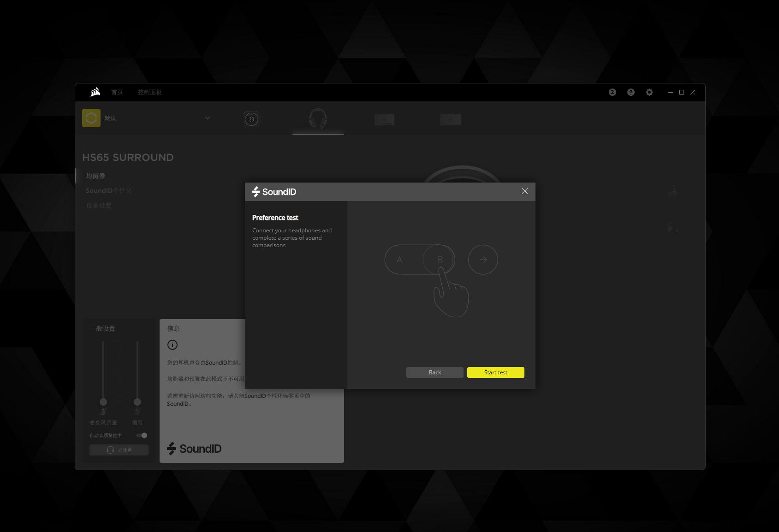Mute the microphone icon below slider

tap(103, 412)
